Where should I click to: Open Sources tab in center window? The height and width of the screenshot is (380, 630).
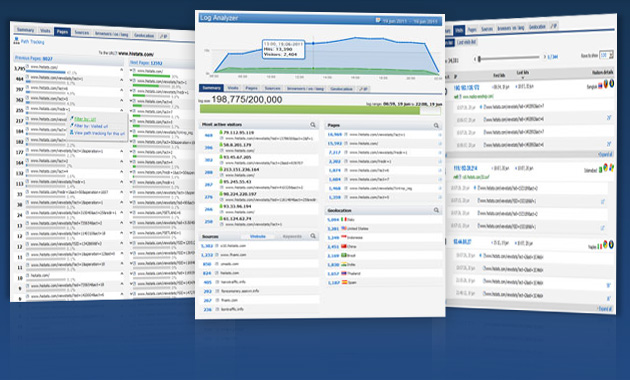(x=272, y=88)
